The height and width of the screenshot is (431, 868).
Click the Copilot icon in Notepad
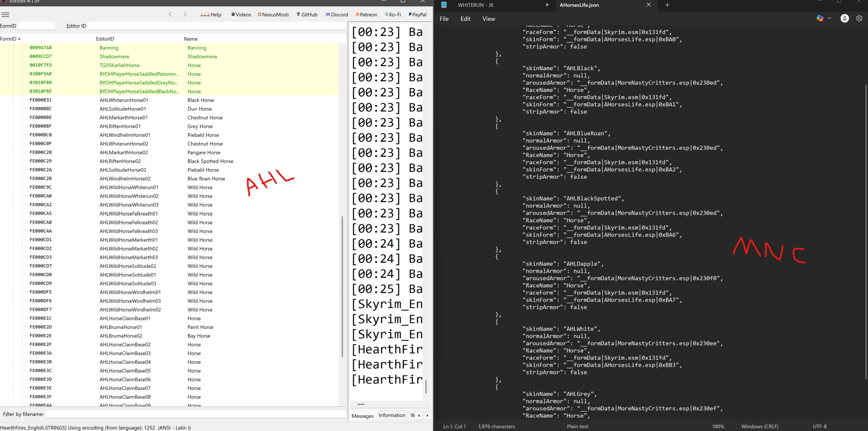click(x=820, y=19)
